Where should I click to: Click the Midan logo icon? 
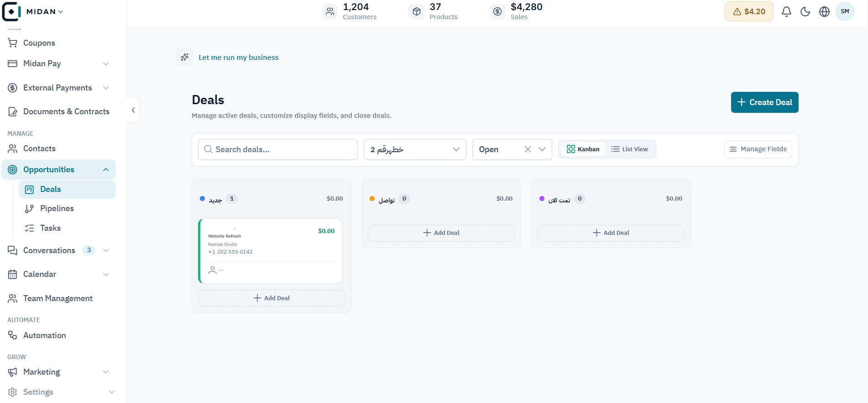[x=11, y=11]
